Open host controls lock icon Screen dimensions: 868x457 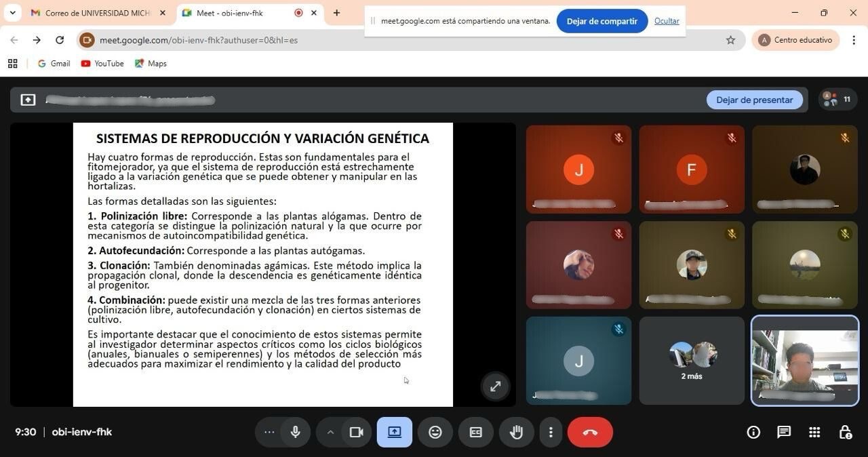point(845,432)
